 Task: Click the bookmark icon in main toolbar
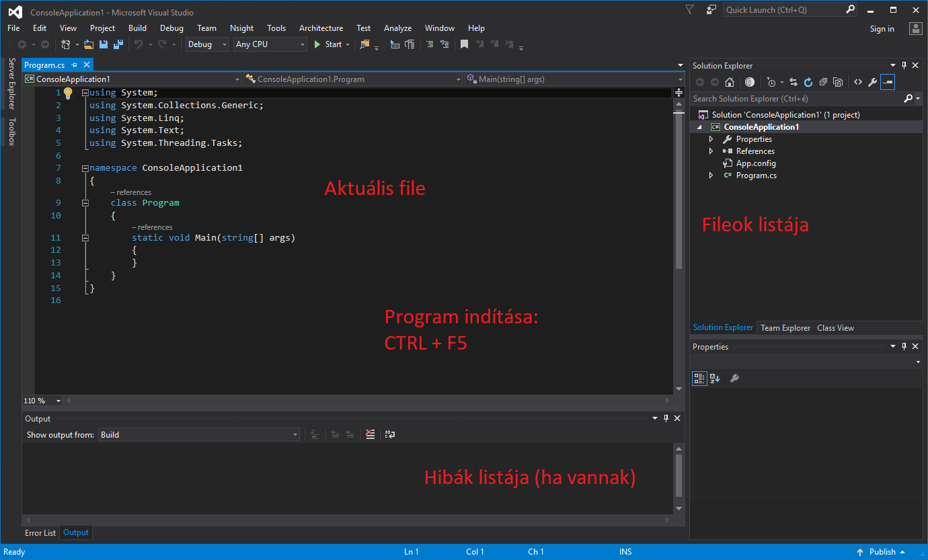click(464, 44)
